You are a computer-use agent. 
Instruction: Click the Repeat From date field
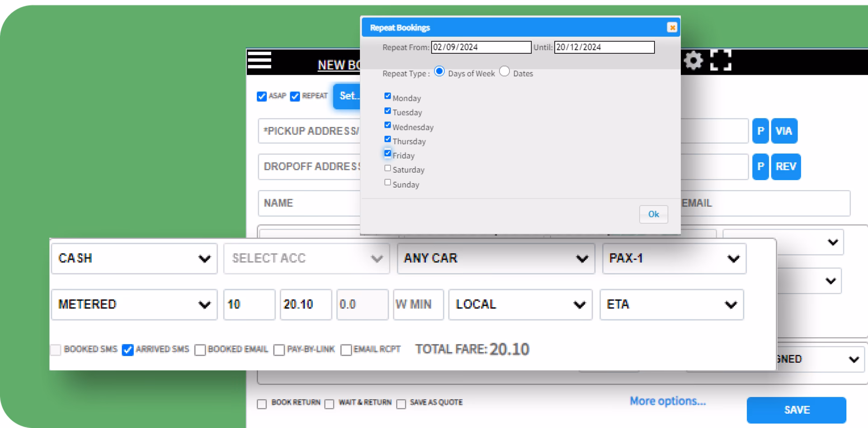(x=481, y=48)
